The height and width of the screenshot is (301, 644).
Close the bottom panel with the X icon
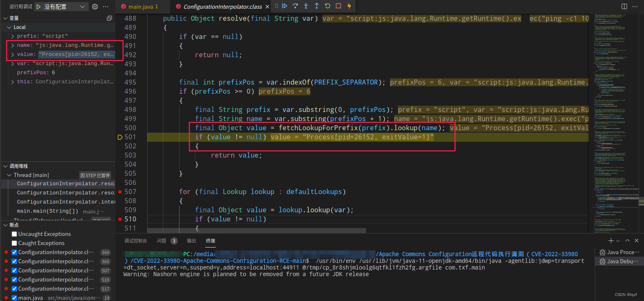pyautogui.click(x=637, y=240)
